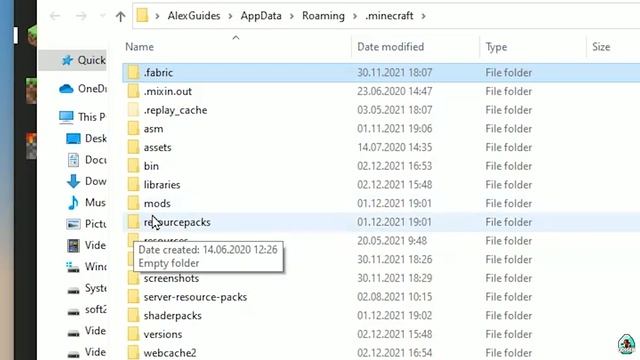Sort files by Name column header

pos(140,47)
